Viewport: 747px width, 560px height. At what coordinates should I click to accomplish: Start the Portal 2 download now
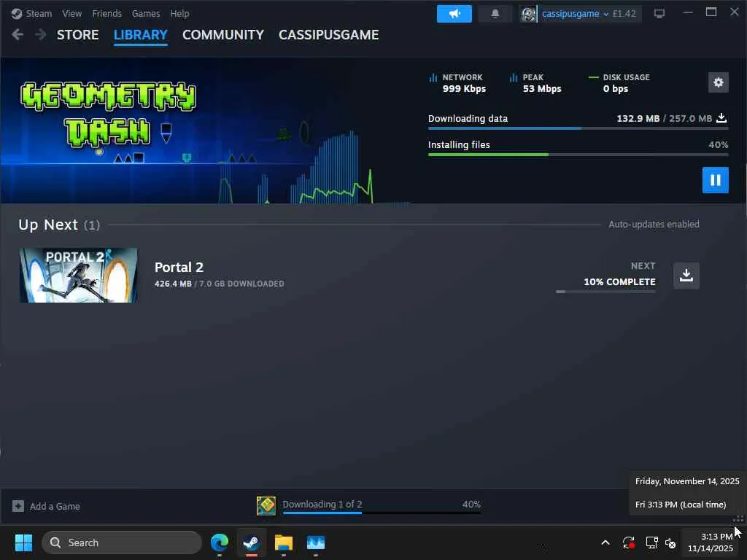point(686,275)
